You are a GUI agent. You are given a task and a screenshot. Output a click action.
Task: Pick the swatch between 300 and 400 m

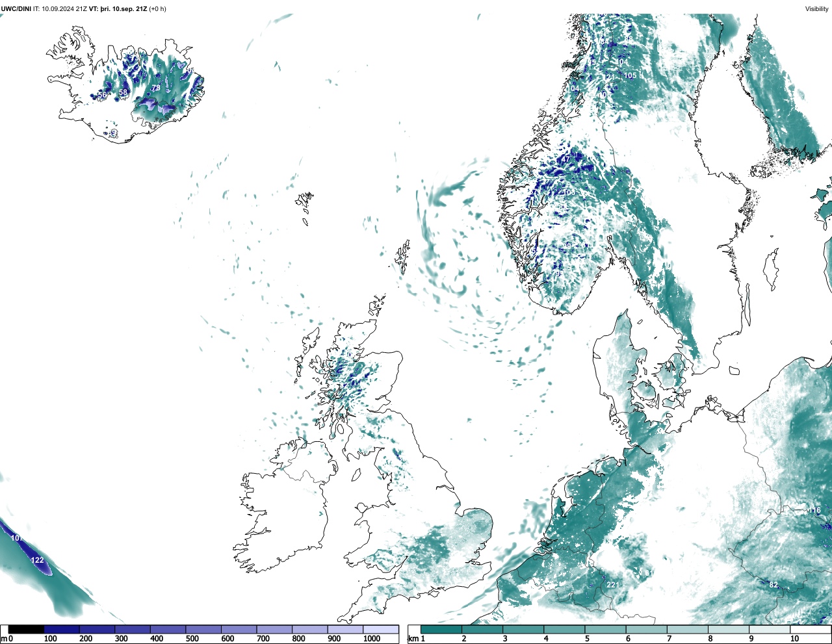pyautogui.click(x=133, y=630)
